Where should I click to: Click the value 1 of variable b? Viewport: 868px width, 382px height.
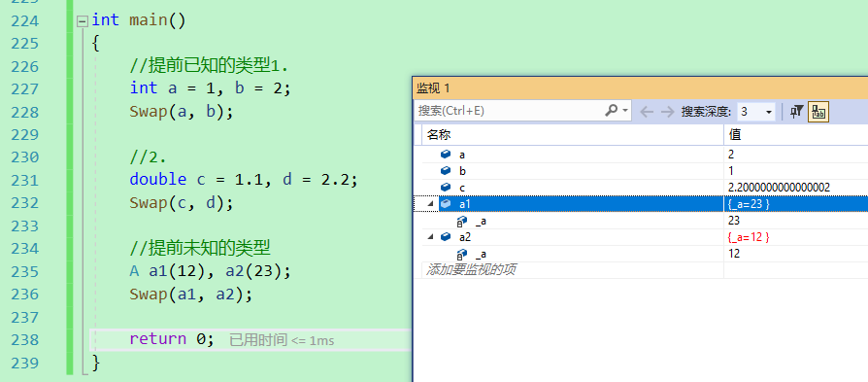tap(731, 171)
